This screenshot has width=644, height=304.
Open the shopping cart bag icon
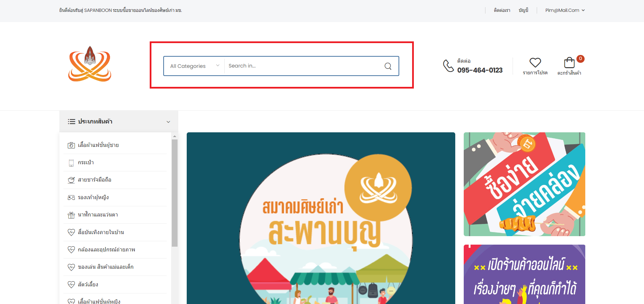tap(569, 63)
